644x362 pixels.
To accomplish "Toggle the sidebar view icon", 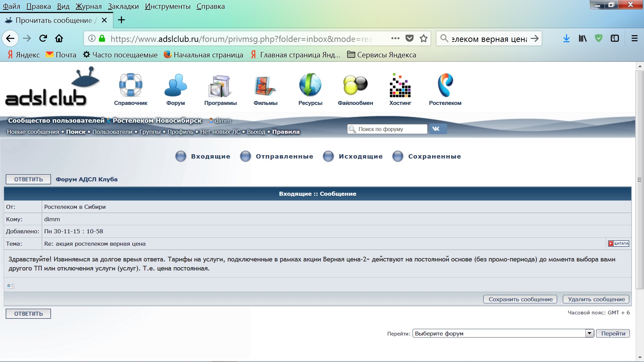I will (615, 39).
